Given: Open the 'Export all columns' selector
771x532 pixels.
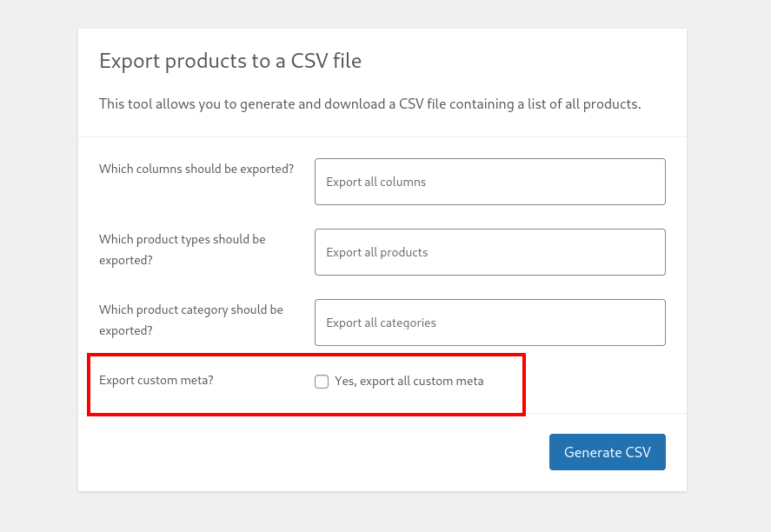Looking at the screenshot, I should [x=489, y=182].
